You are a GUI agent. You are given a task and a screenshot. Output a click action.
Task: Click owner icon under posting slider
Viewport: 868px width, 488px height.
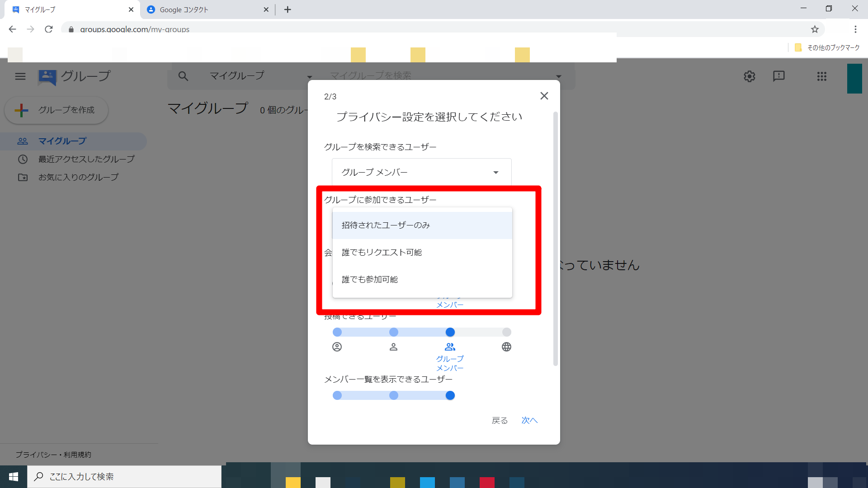coord(337,347)
